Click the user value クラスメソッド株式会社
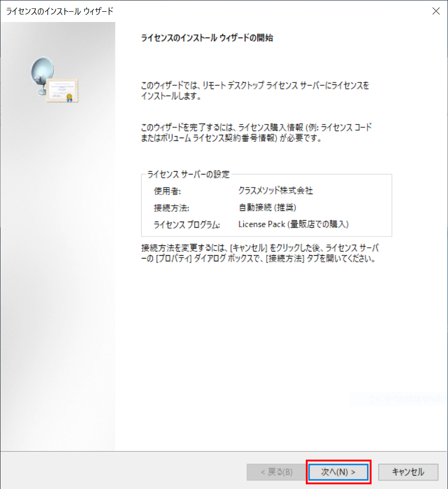The width and height of the screenshot is (448, 489). [x=276, y=190]
